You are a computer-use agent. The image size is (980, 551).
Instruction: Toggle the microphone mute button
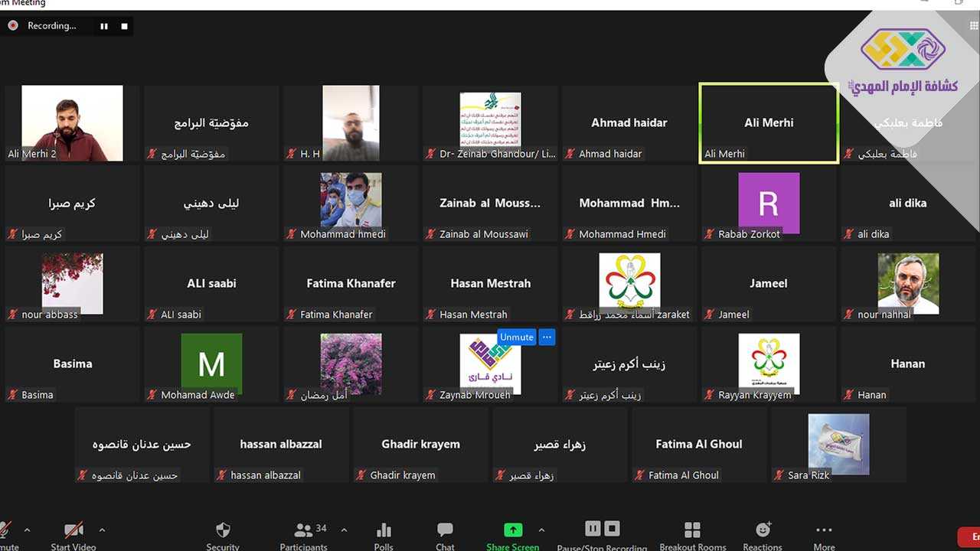coord(6,533)
